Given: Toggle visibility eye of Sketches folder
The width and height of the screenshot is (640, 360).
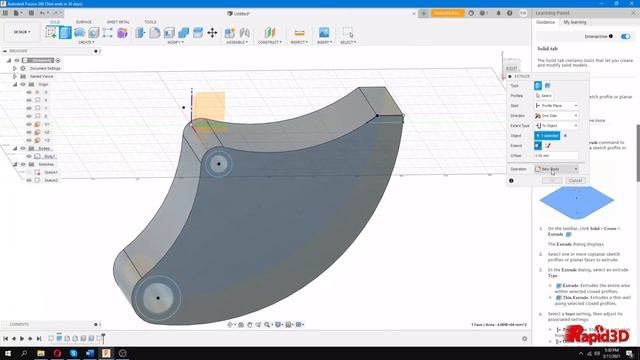Looking at the screenshot, I should [23, 164].
